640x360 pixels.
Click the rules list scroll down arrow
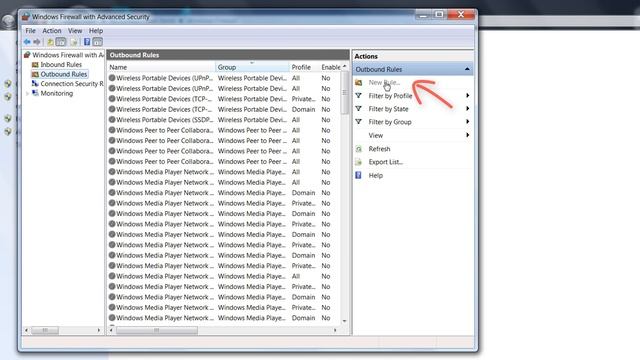tap(345, 321)
